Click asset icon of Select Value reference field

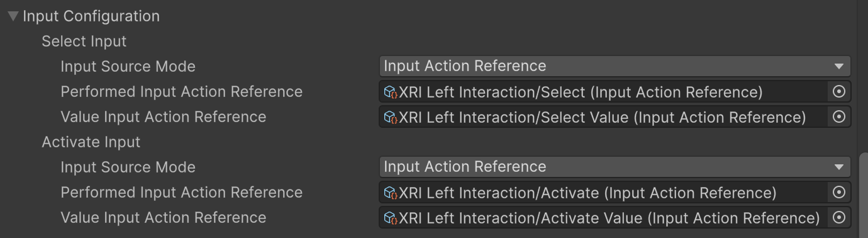(x=391, y=117)
